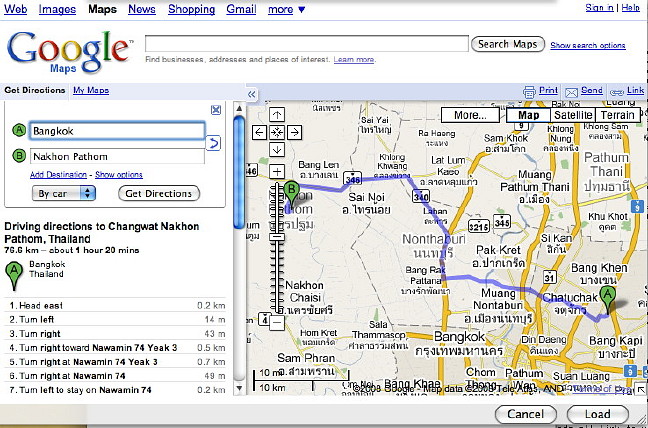Click the Nakhon Pathom destination field
This screenshot has width=648, height=428.
[117, 156]
